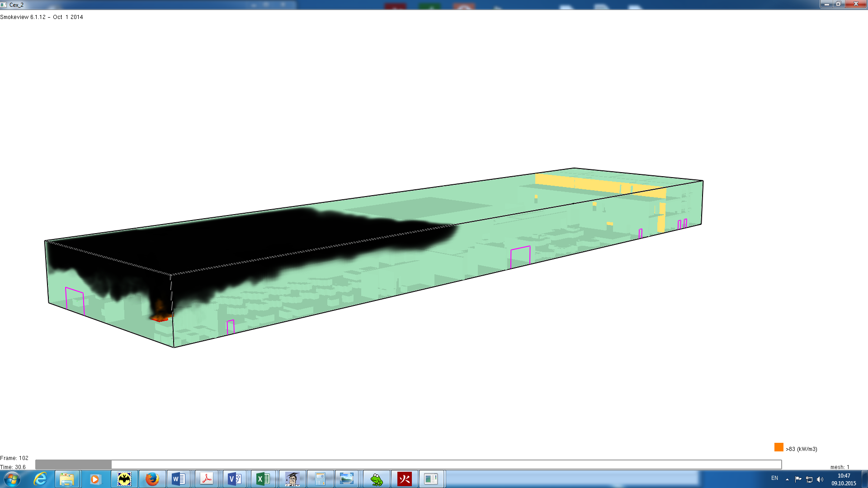Launch the green frog taskbar application
This screenshot has width=868, height=488.
[376, 479]
